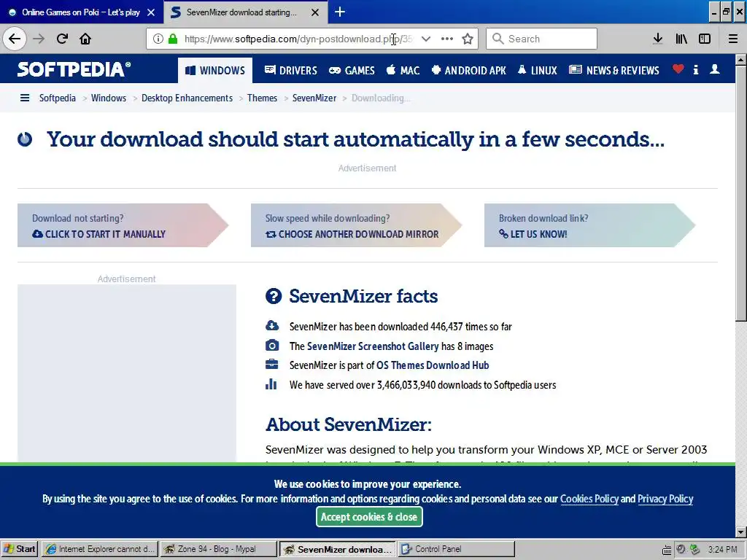The width and height of the screenshot is (747, 560).
Task: Open Control Panel from taskbar
Action: pos(456,549)
